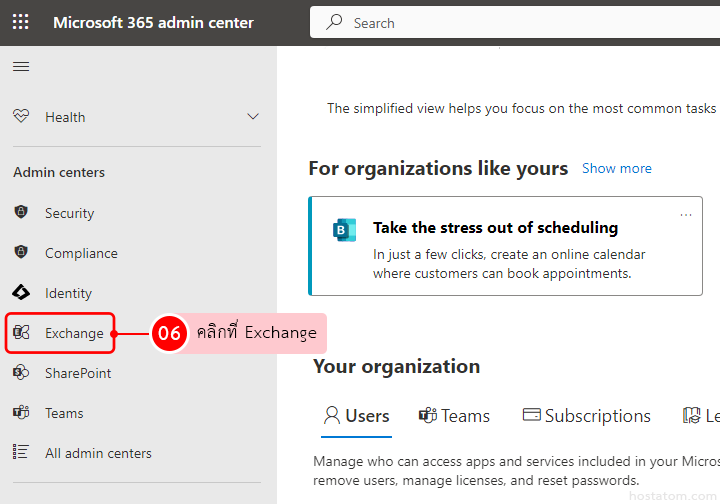Switch to the Subscriptions tab
Image resolution: width=720 pixels, height=504 pixels.
click(x=587, y=416)
